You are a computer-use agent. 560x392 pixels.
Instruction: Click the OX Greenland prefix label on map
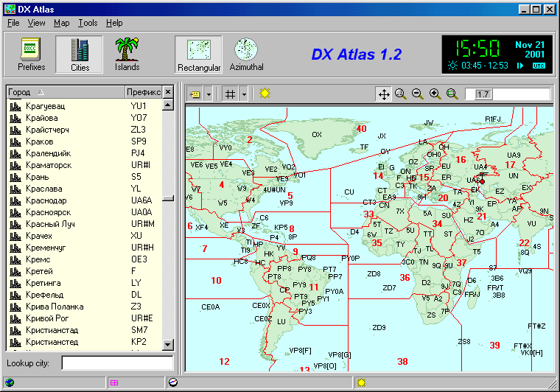click(x=316, y=135)
